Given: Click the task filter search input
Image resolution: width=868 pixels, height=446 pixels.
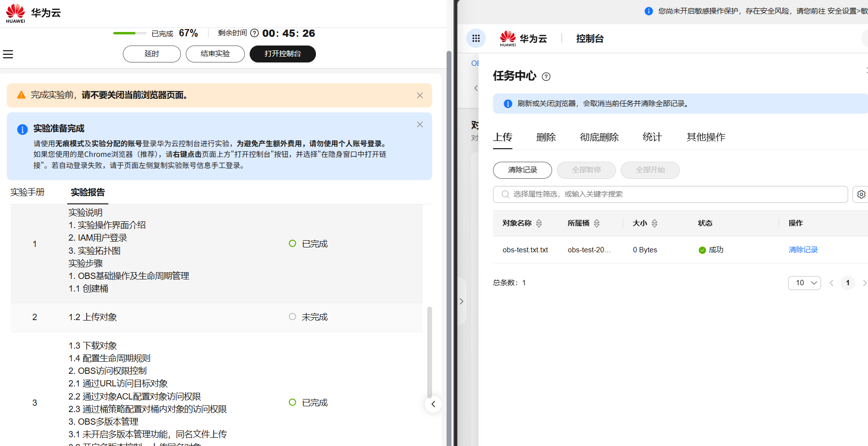Looking at the screenshot, I should click(x=670, y=194).
